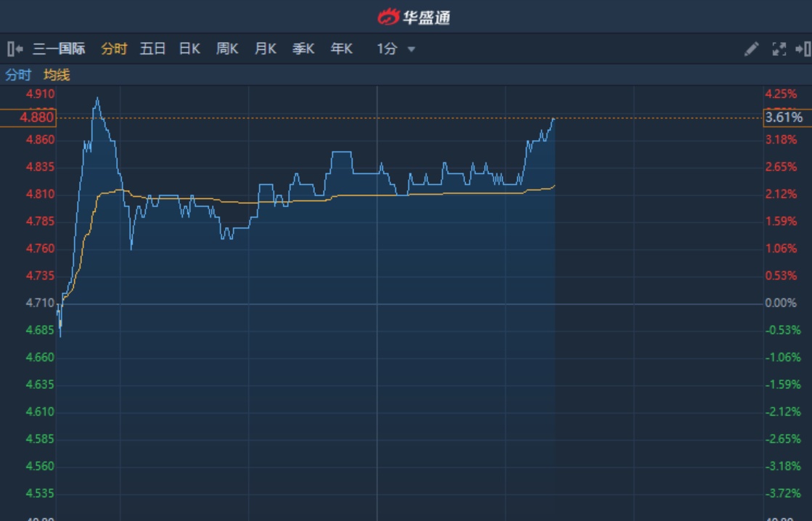Switch to the 日K chart tab
Image resolution: width=812 pixels, height=521 pixels.
click(x=189, y=49)
